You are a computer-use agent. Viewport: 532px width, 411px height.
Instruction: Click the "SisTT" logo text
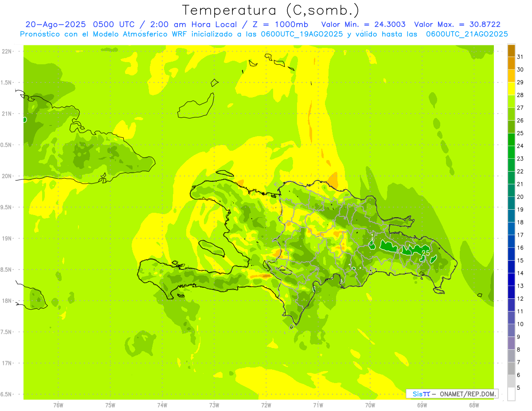[x=421, y=394]
